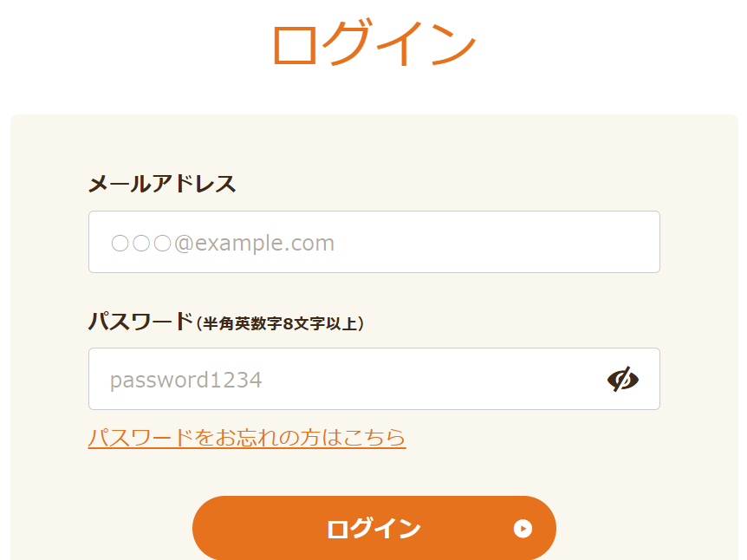The width and height of the screenshot is (747, 560).
Task: Click the メールアドレス field label
Action: point(162,184)
